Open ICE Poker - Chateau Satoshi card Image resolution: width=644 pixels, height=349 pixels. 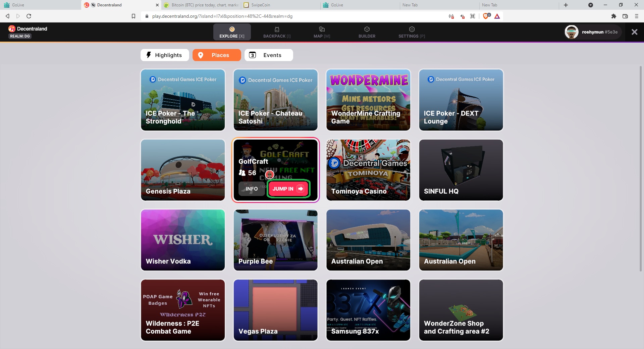(x=275, y=100)
